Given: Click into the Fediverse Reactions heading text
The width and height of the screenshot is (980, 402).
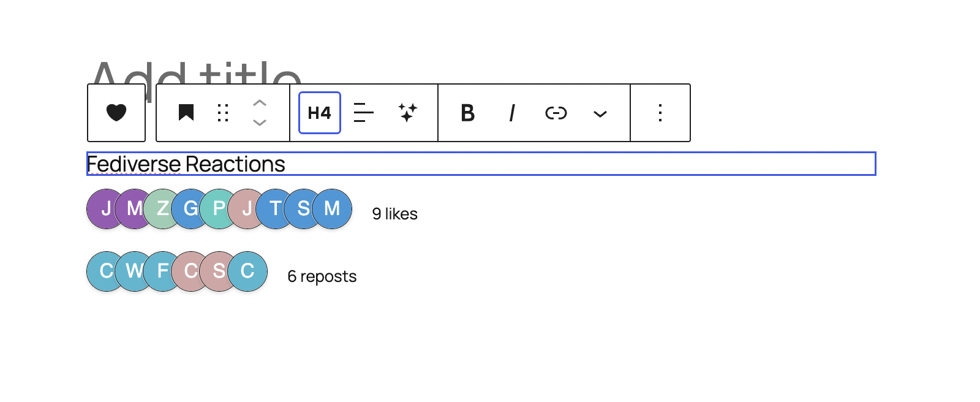Looking at the screenshot, I should pyautogui.click(x=186, y=164).
